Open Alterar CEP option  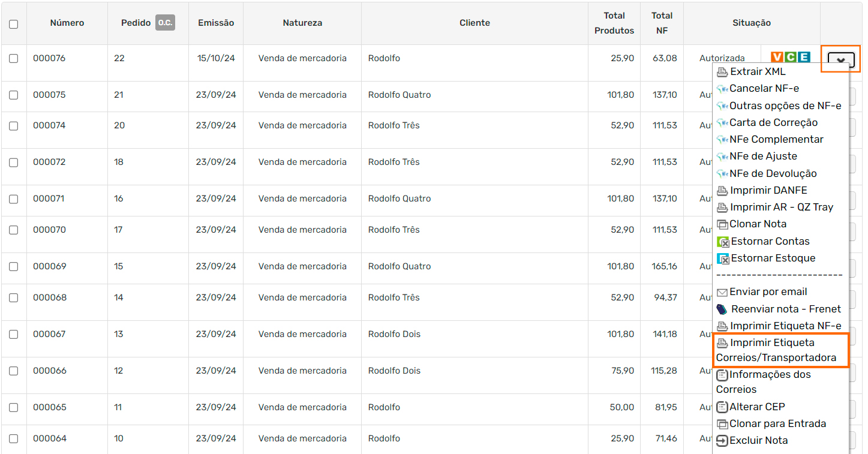(757, 407)
